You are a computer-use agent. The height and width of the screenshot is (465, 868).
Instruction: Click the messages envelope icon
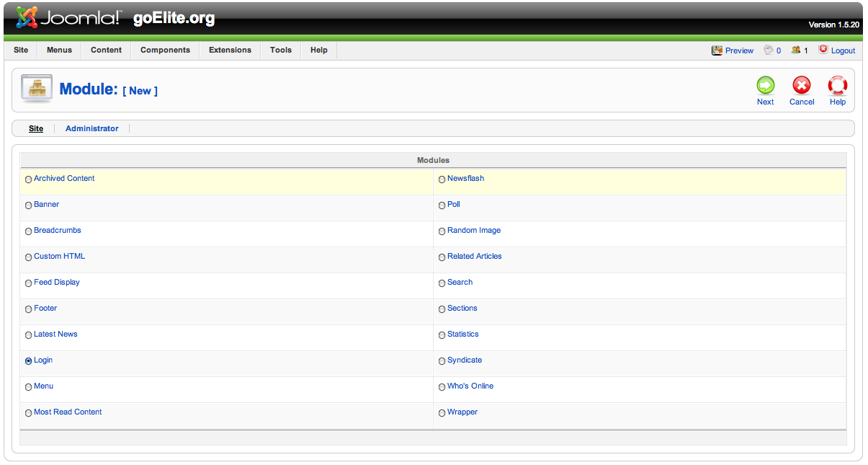point(769,50)
